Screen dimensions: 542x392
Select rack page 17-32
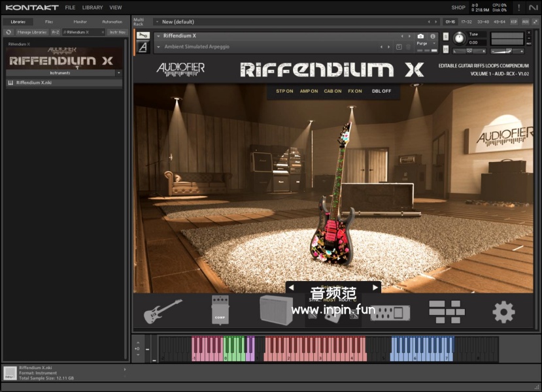466,22
